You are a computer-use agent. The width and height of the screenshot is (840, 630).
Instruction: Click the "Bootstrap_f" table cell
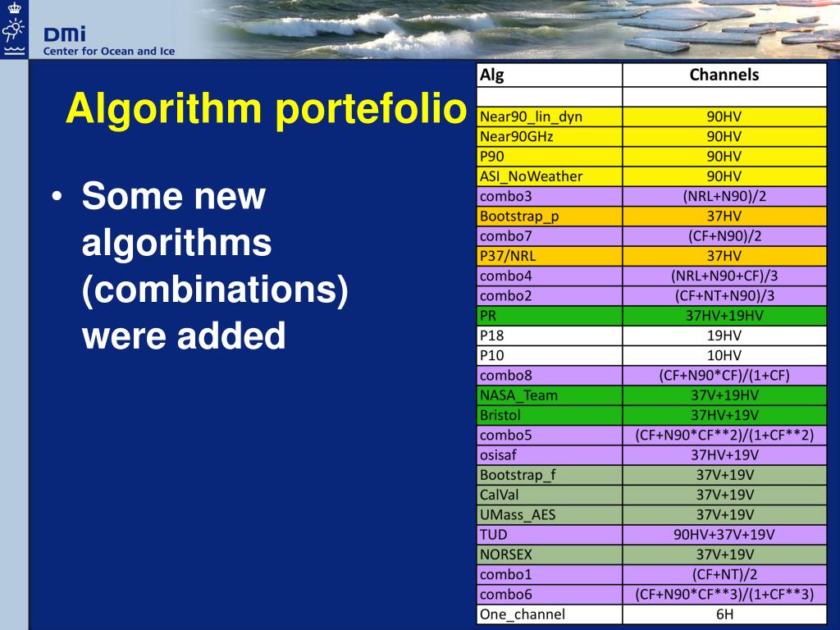point(550,475)
